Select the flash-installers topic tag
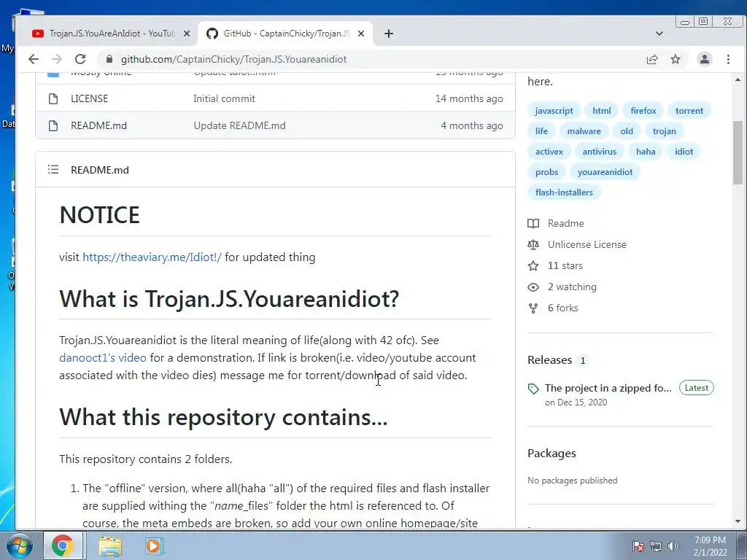 564,192
